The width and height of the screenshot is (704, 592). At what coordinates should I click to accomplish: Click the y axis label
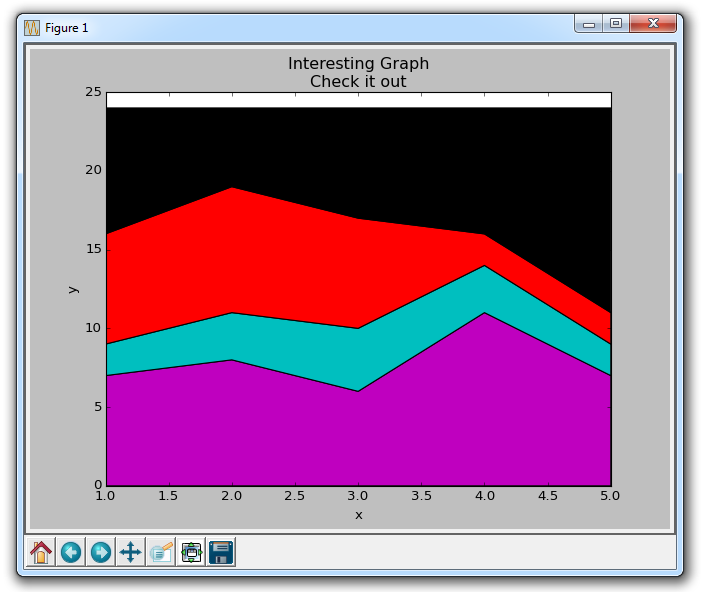click(72, 289)
